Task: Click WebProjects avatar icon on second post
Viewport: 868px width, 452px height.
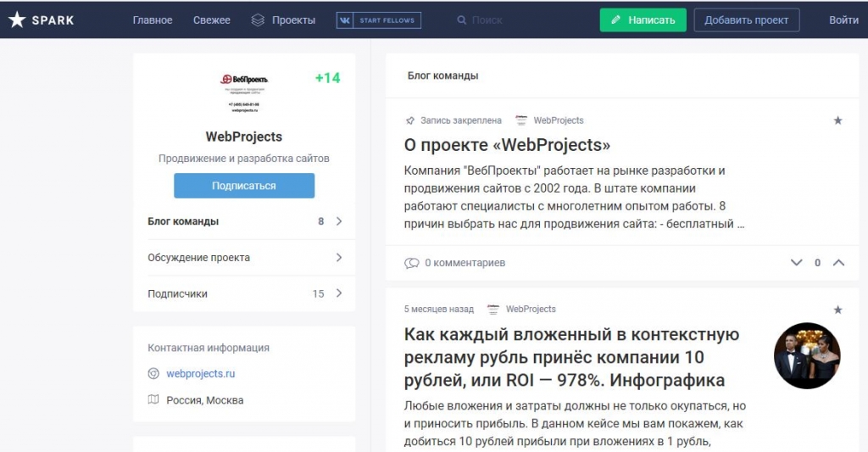Action: tap(493, 309)
